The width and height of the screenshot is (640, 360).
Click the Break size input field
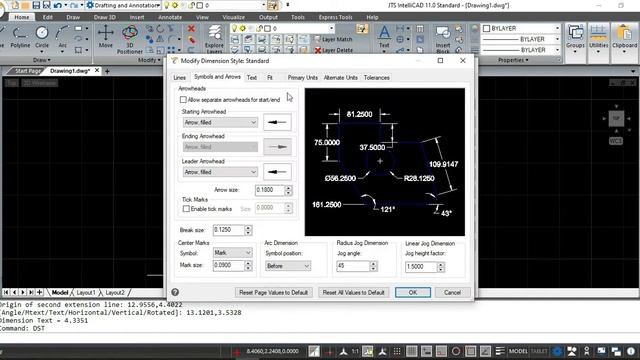pos(228,230)
